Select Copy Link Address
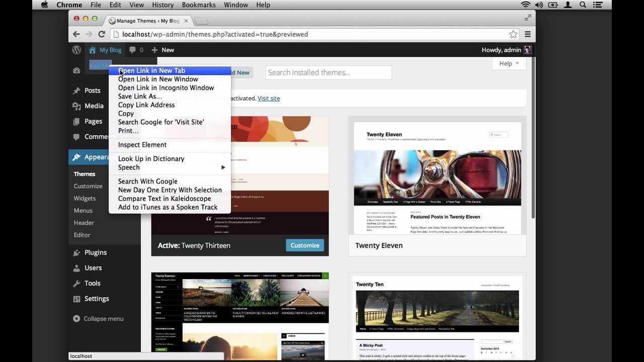Image resolution: width=644 pixels, height=362 pixels. (170, 105)
